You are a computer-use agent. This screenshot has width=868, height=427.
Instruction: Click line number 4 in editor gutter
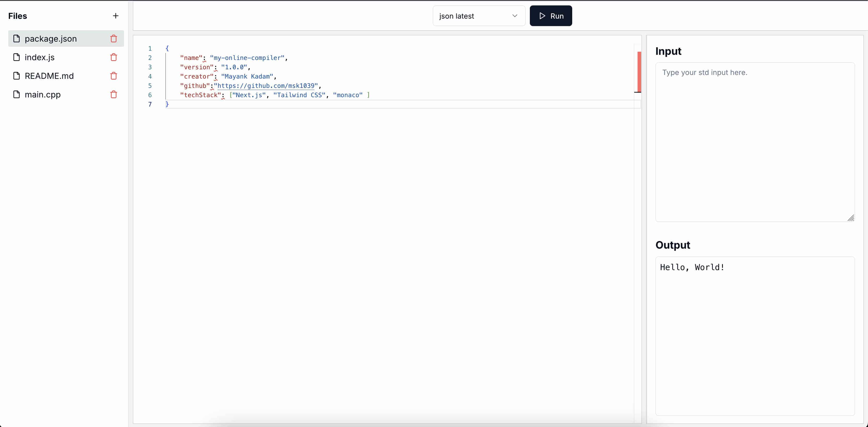[150, 77]
